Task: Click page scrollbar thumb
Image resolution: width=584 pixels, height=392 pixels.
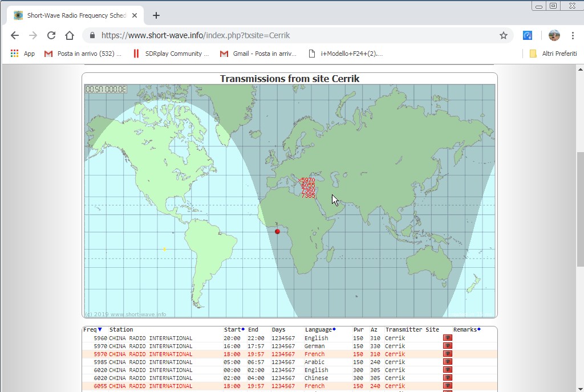Action: point(580,209)
